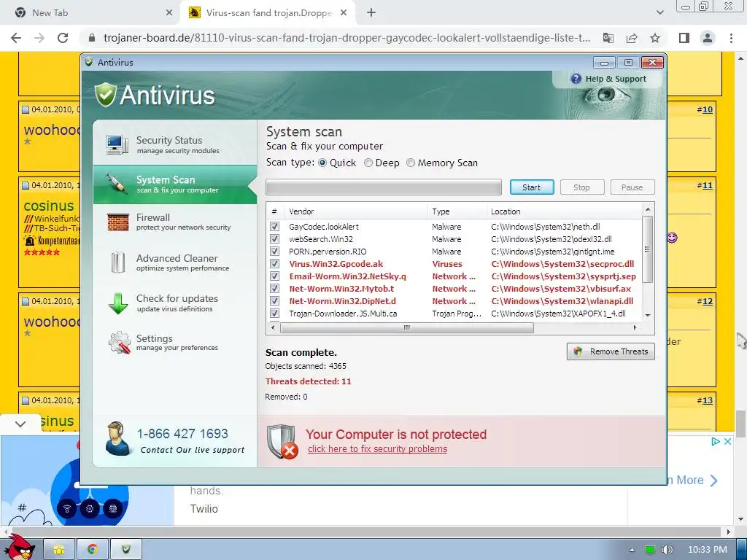Click the threat list horizontal scrollbar
747x560 pixels.
pyautogui.click(x=407, y=327)
